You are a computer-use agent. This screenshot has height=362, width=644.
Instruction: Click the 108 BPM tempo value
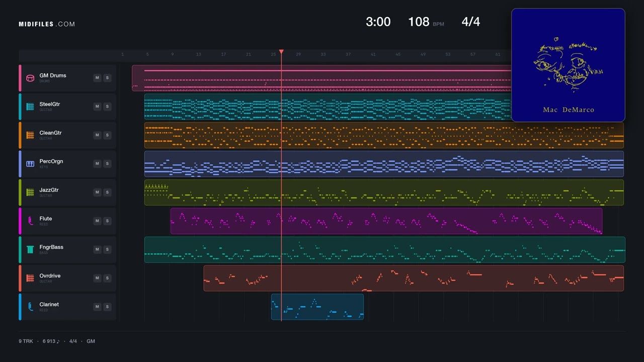pos(419,22)
